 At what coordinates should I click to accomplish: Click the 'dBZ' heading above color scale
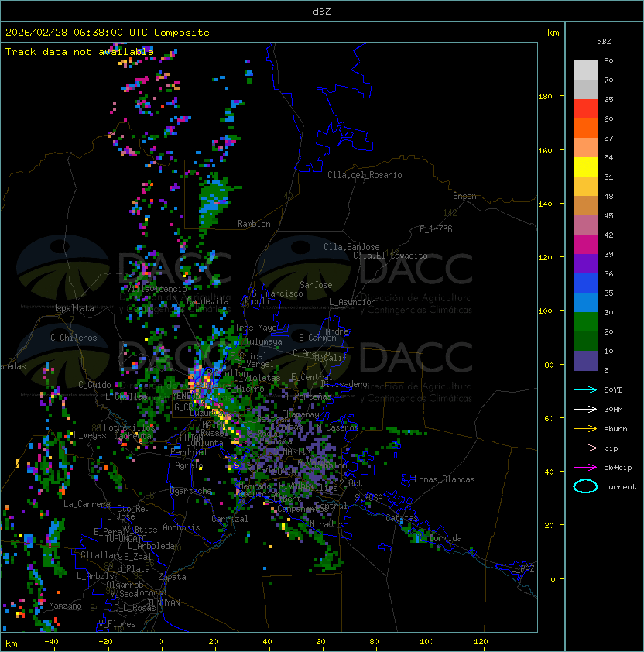[x=604, y=42]
